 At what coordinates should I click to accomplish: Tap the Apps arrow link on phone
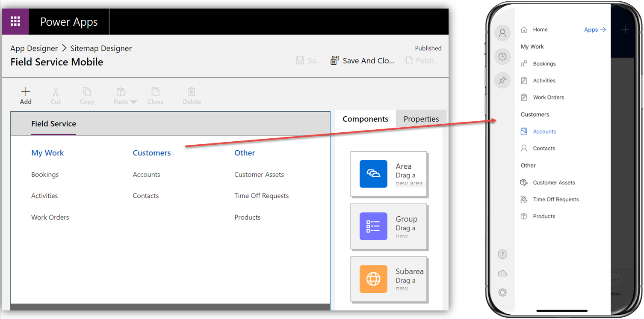coord(595,30)
